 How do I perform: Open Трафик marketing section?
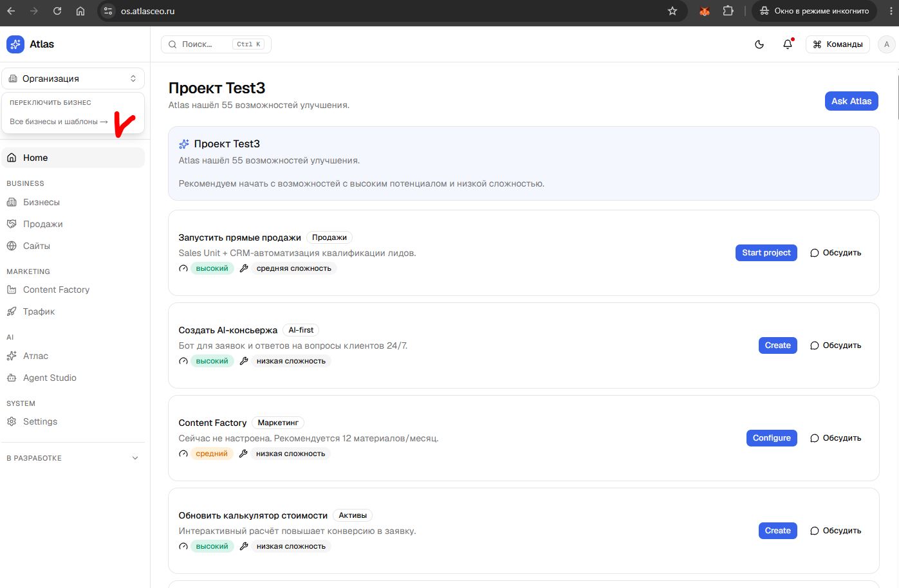pyautogui.click(x=73, y=311)
